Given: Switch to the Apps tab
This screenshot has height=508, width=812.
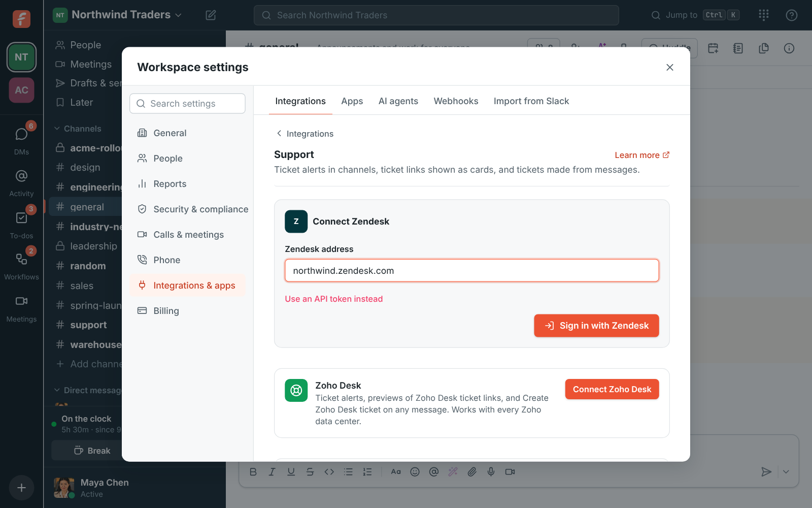Looking at the screenshot, I should point(352,101).
